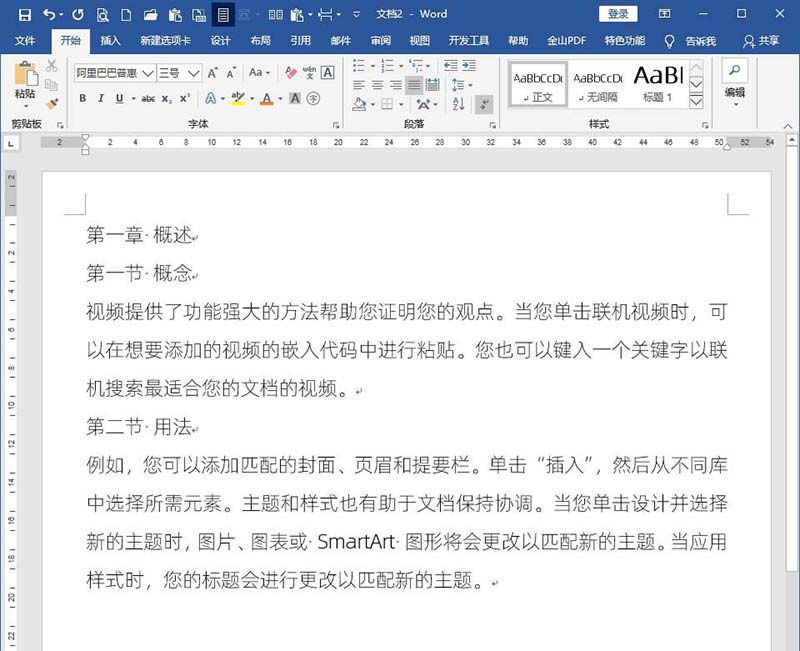Screen dimensions: 800x651
Task: Expand the line spacing options
Action: tap(470, 84)
